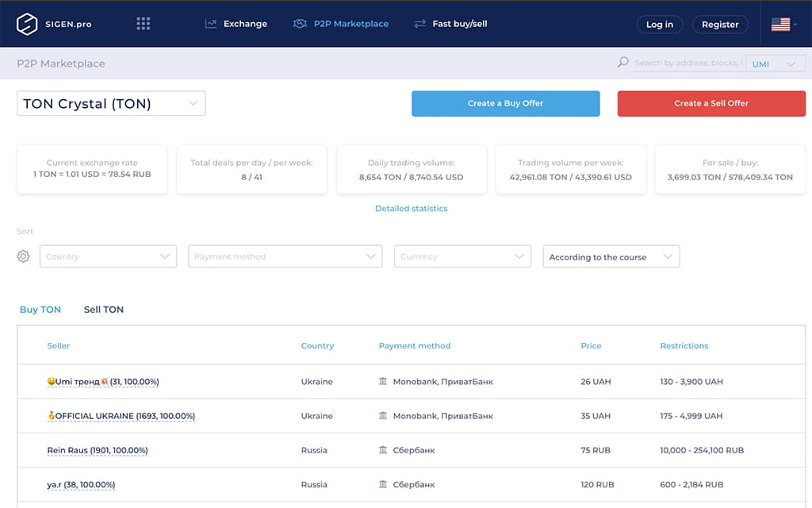
Task: Click the SIGEN.pro brand name text
Action: [x=68, y=25]
